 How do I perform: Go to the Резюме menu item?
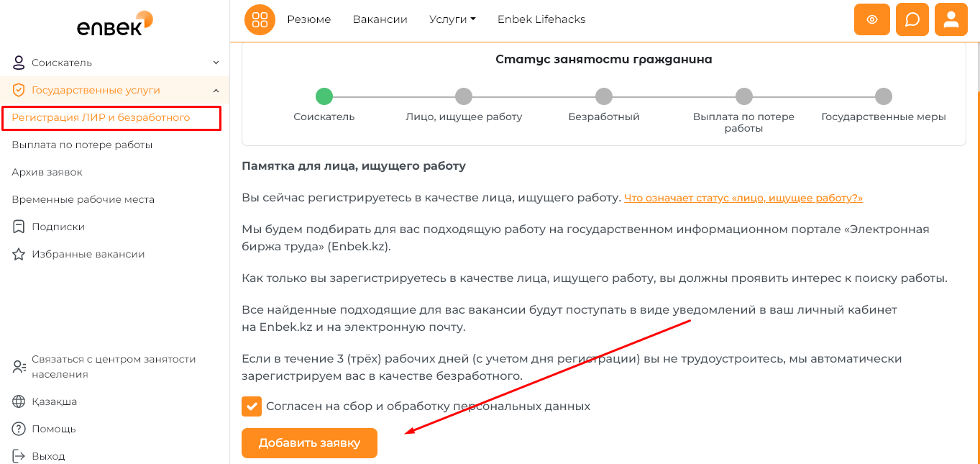pyautogui.click(x=308, y=19)
